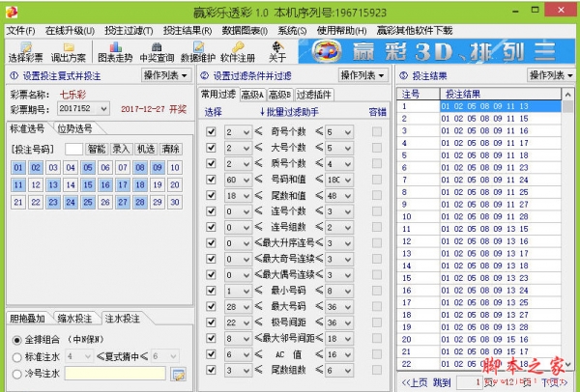Click the 选择彩票 toolbar icon

[x=25, y=52]
